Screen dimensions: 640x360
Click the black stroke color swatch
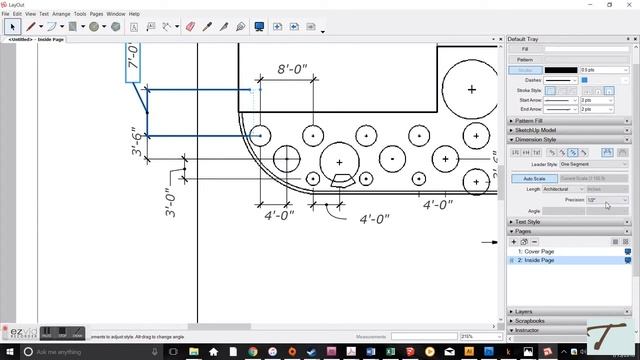click(561, 70)
